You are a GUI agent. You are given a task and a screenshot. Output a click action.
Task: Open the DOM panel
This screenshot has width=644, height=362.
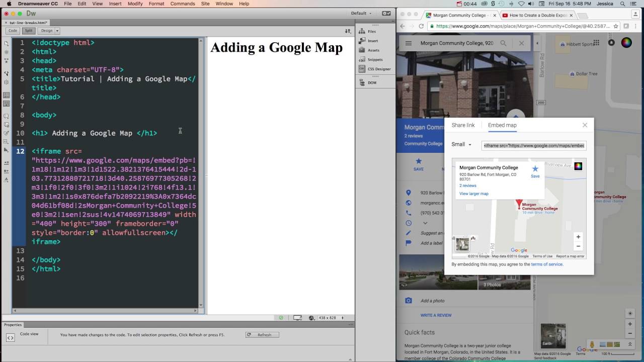coord(368,82)
